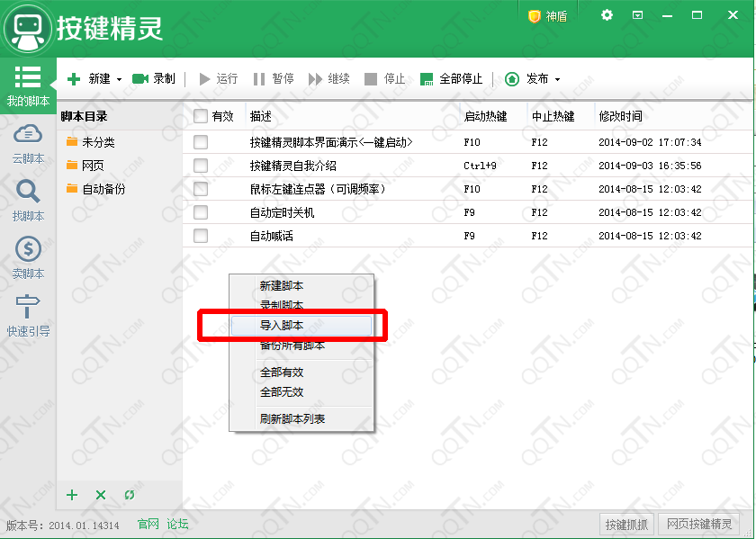Toggle the 有效 select-all header checkbox
This screenshot has width=756, height=539.
tap(201, 116)
